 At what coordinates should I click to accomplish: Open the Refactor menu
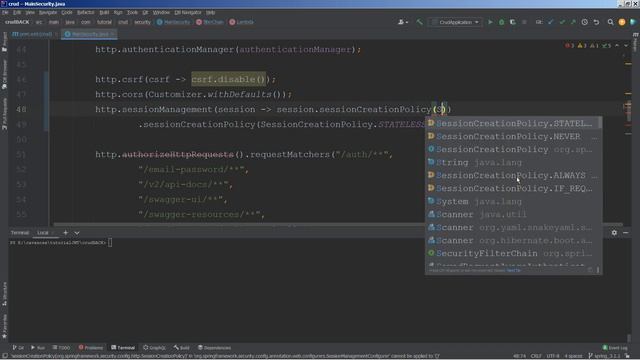pos(85,13)
